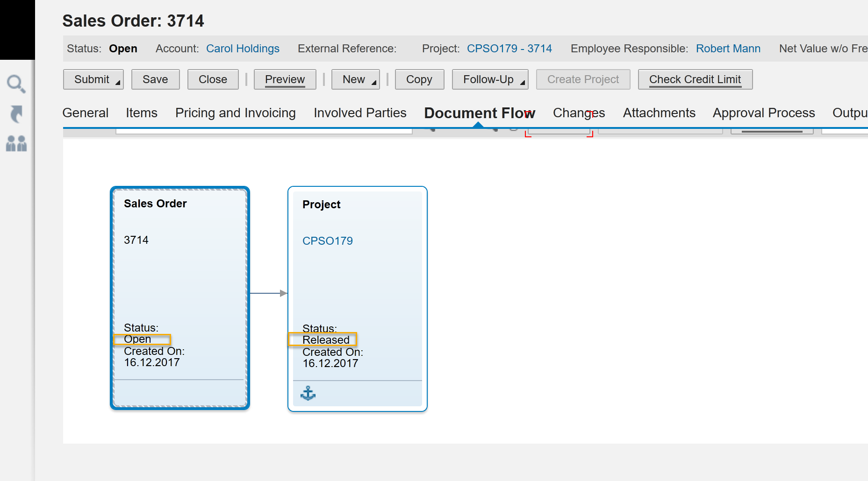Open Pricing and Invoicing tab
The width and height of the screenshot is (868, 481).
pos(236,113)
